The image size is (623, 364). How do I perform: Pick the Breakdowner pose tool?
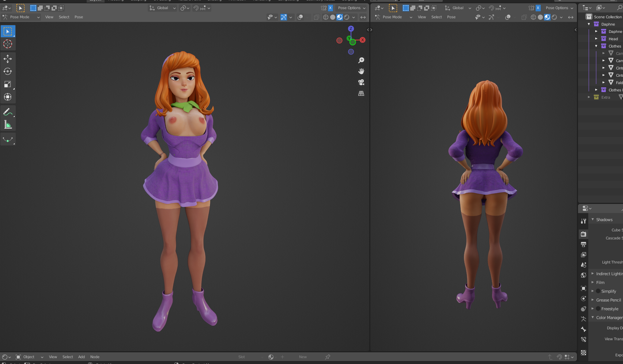[8, 139]
